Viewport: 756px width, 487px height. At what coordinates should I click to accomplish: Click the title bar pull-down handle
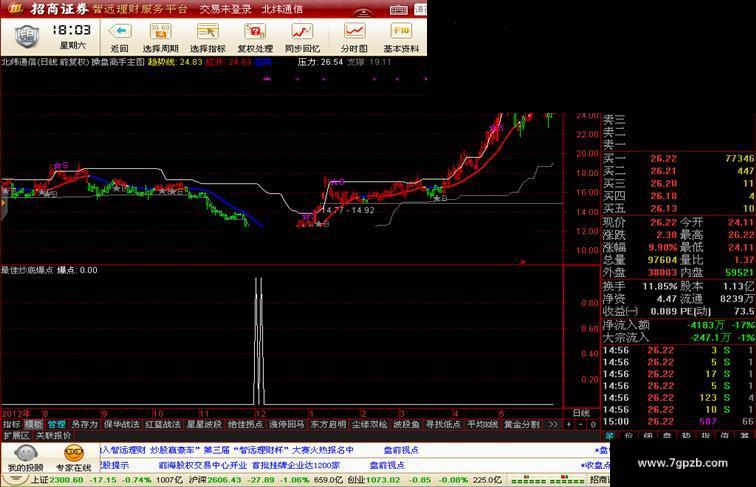[363, 13]
